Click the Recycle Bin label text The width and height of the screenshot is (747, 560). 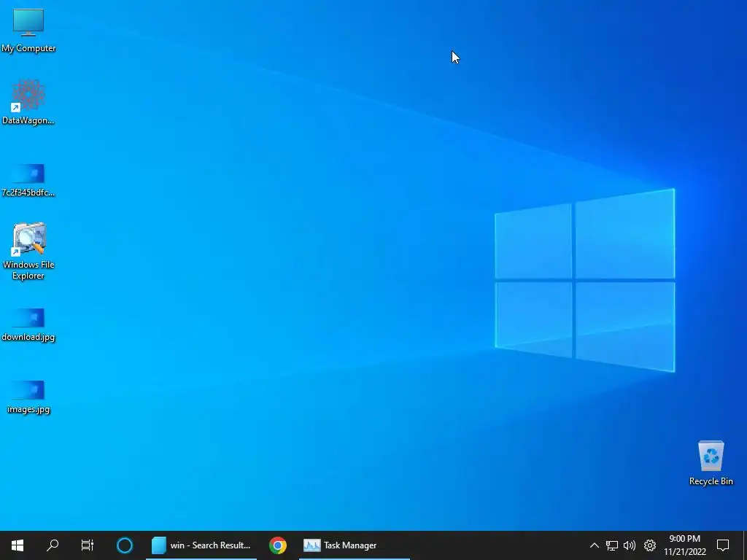(711, 481)
